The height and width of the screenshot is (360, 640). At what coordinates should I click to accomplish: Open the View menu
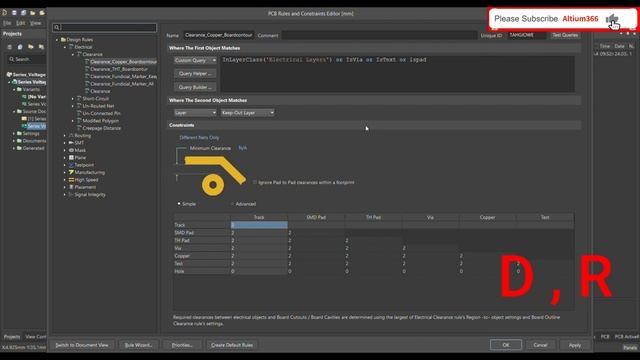point(36,23)
